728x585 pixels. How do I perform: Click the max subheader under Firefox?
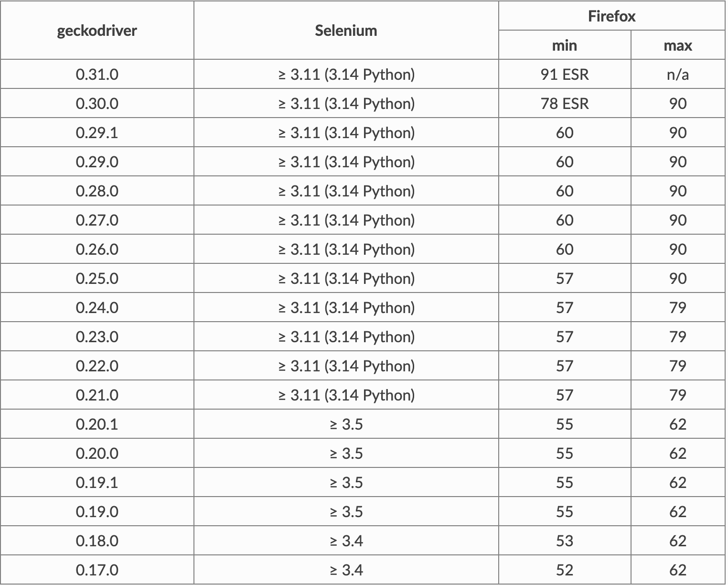(678, 45)
